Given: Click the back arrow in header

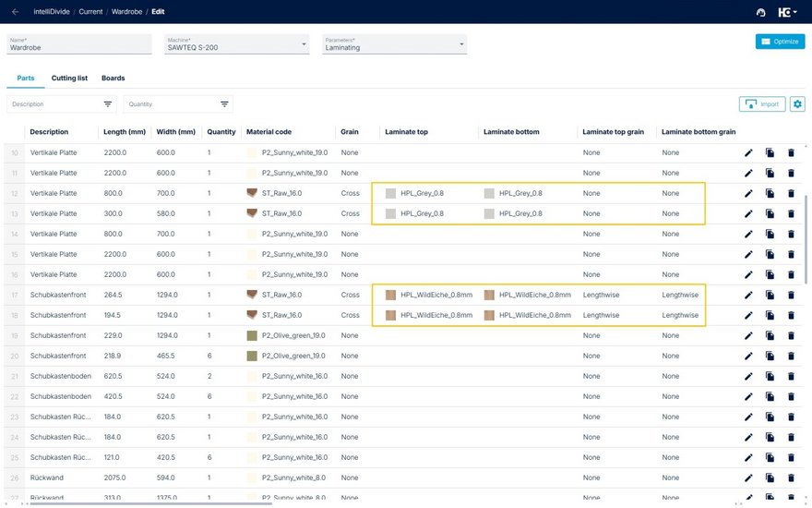Looking at the screenshot, I should [x=15, y=11].
